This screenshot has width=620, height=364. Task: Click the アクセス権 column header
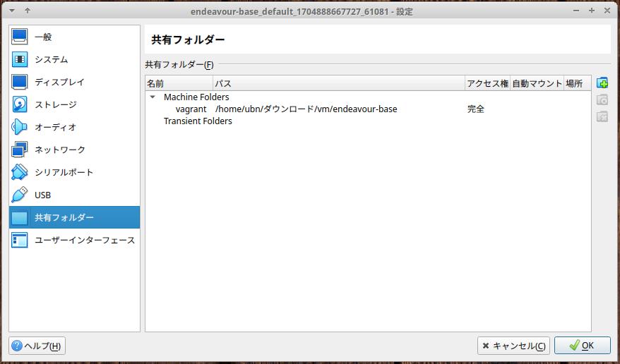[x=487, y=83]
